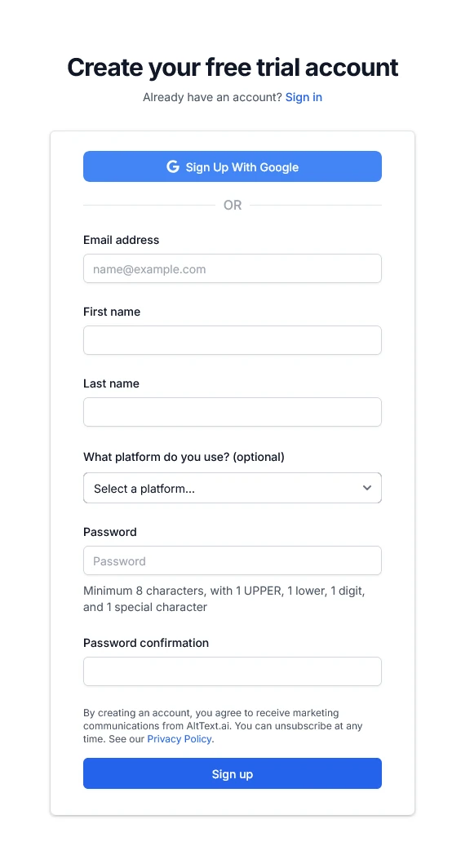The height and width of the screenshot is (868, 461).
Task: Click the Password confirmation label
Action: point(146,643)
